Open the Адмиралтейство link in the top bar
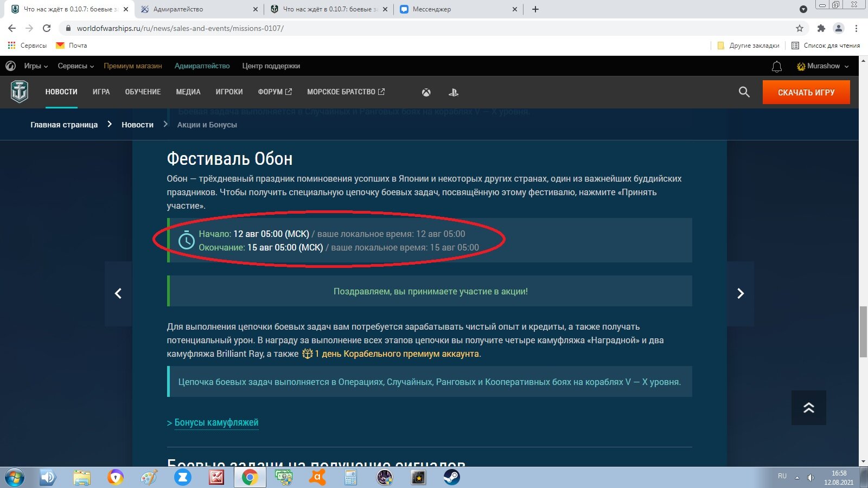868x488 pixels. pos(202,66)
